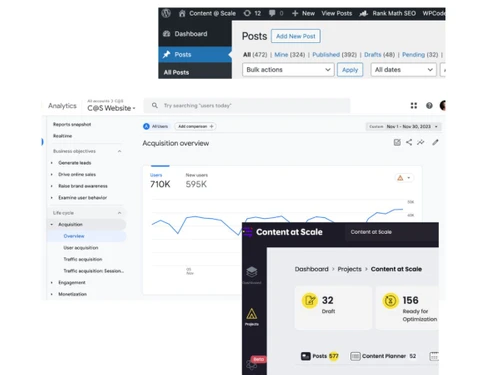
Task: Open the WPCode admin bar item
Action: coord(434,13)
